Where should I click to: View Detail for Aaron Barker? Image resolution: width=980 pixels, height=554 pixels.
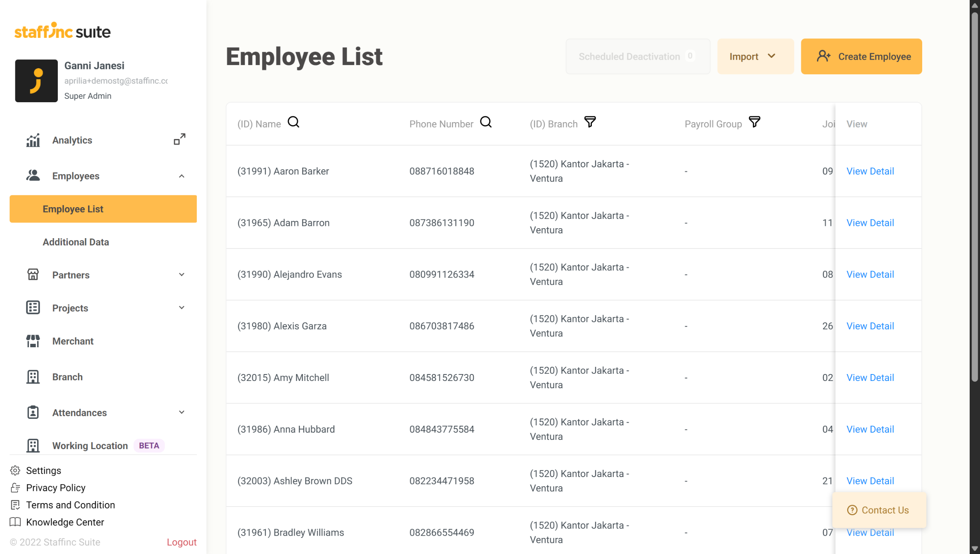coord(870,171)
